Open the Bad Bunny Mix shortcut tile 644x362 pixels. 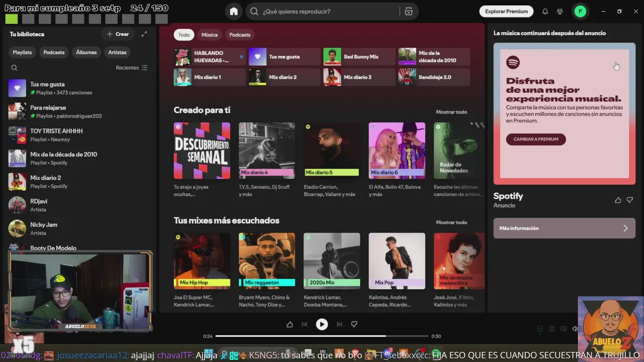tap(359, 57)
